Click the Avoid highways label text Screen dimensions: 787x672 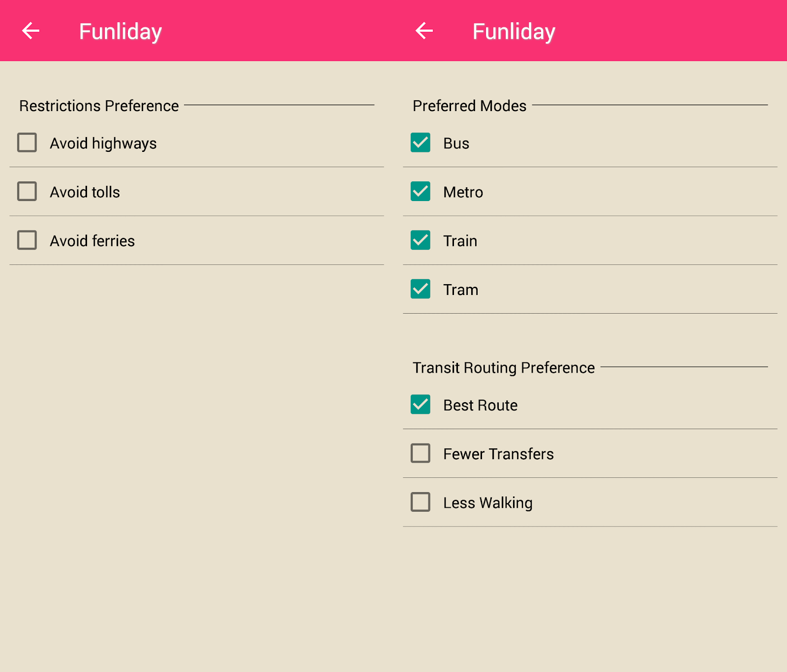(x=103, y=144)
